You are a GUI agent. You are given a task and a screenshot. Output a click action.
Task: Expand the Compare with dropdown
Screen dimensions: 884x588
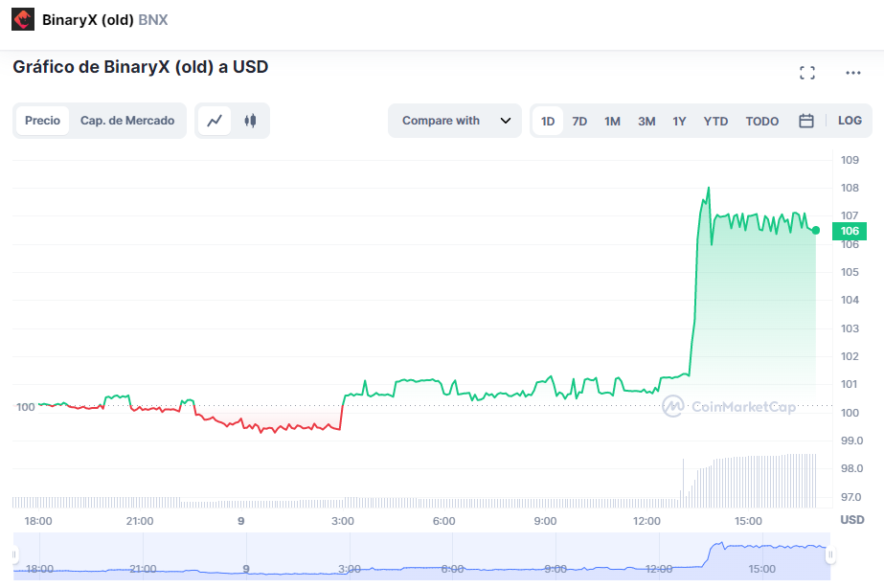coord(455,121)
